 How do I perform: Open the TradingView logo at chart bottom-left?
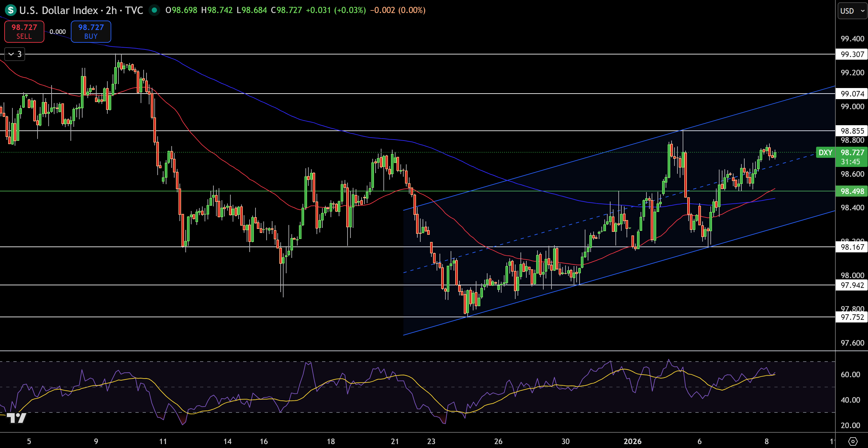[16, 418]
